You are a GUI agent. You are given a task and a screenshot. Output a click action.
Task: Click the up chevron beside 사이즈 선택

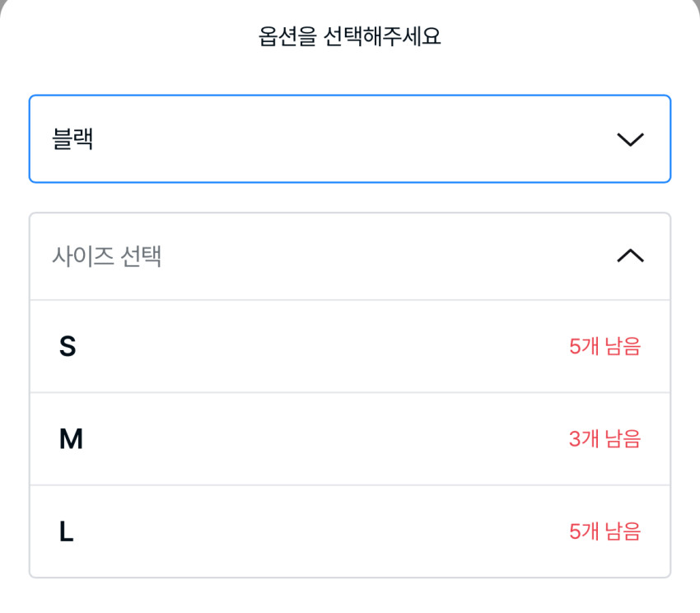tap(630, 256)
